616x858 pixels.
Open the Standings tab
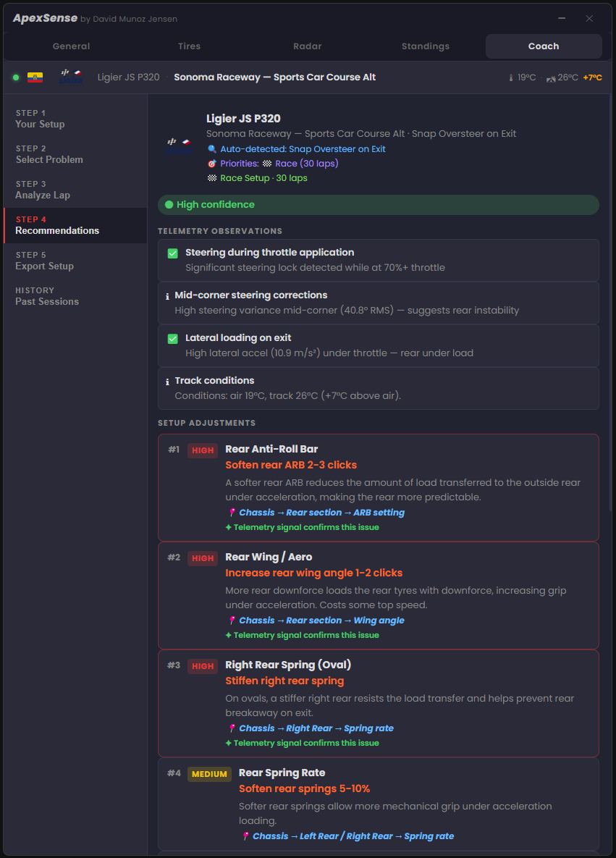(426, 46)
